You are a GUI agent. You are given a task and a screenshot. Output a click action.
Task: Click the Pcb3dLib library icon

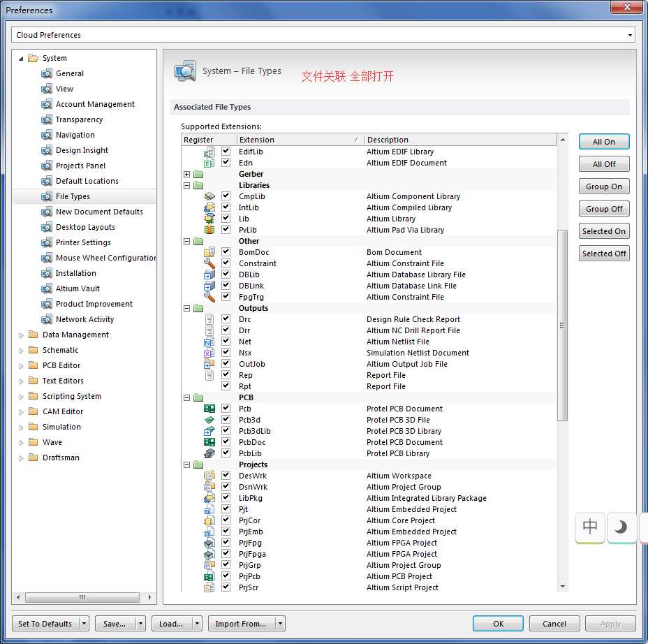click(x=209, y=431)
